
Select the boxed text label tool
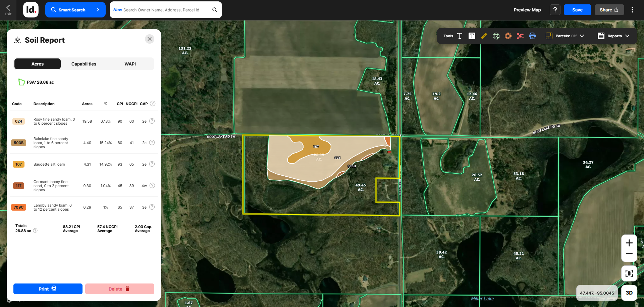[472, 36]
